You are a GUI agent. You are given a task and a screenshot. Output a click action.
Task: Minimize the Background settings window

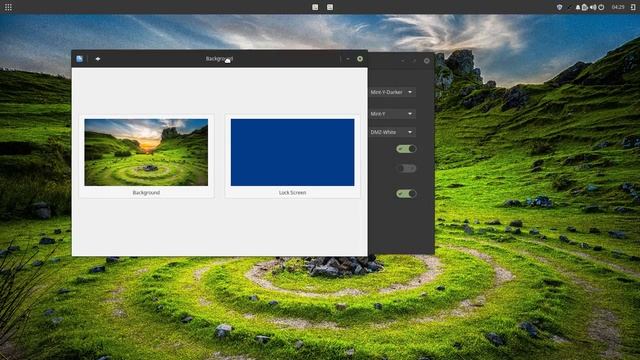click(348, 59)
